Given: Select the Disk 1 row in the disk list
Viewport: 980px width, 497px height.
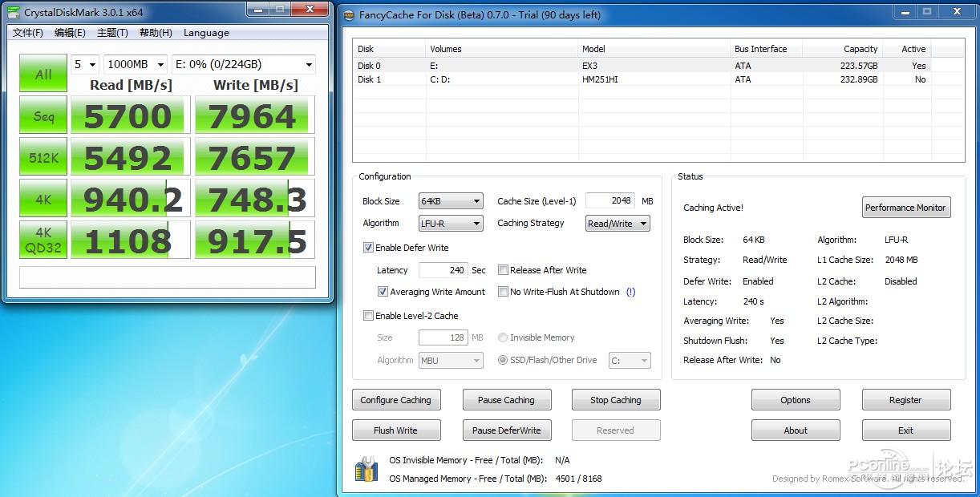Looking at the screenshot, I should pyautogui.click(x=658, y=79).
